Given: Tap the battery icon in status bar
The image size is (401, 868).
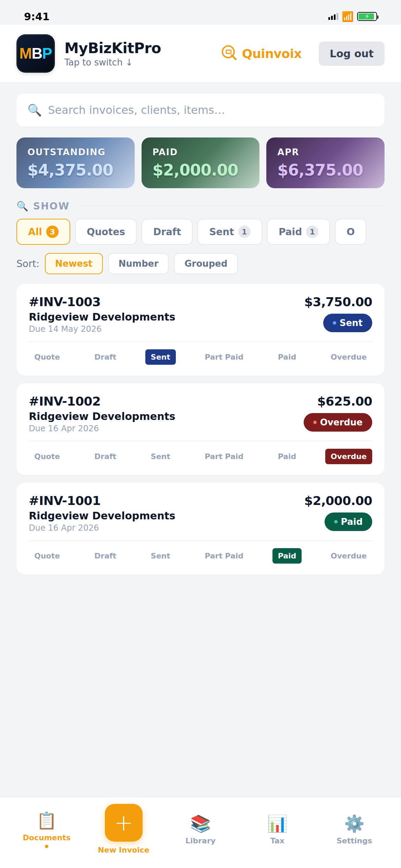Looking at the screenshot, I should (x=367, y=16).
